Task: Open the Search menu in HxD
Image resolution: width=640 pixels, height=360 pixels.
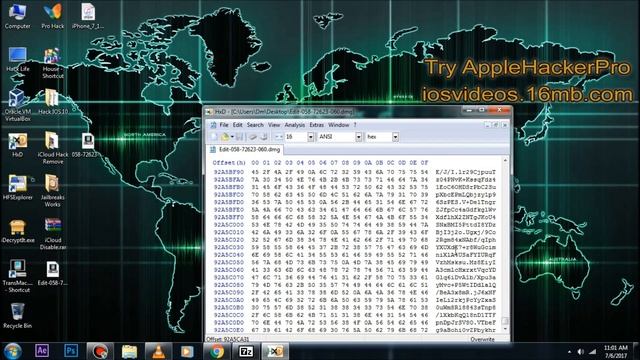Action: tap(255, 125)
